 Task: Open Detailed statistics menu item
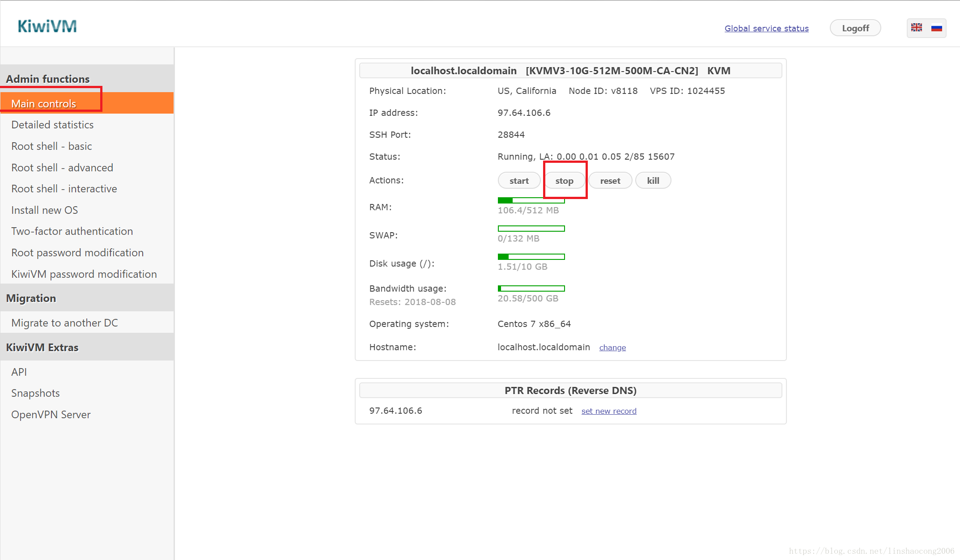click(x=52, y=125)
